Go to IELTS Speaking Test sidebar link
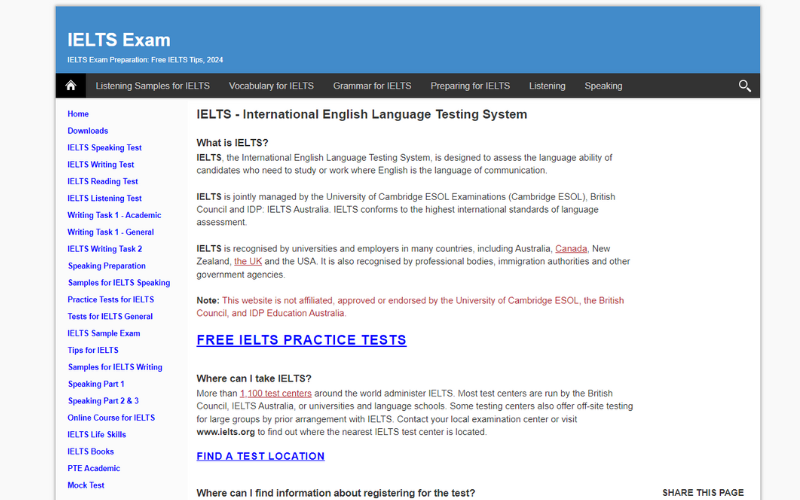This screenshot has height=500, width=800. pos(104,148)
